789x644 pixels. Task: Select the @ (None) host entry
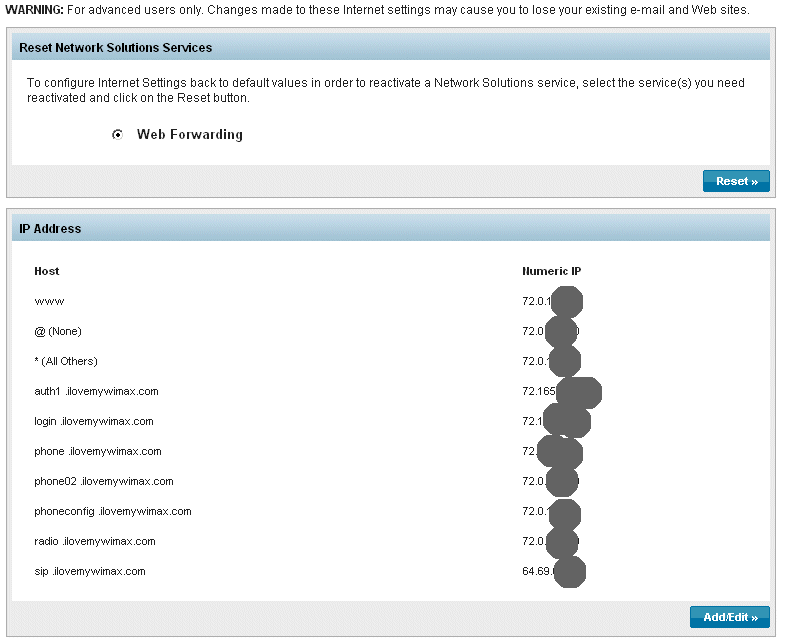point(58,331)
